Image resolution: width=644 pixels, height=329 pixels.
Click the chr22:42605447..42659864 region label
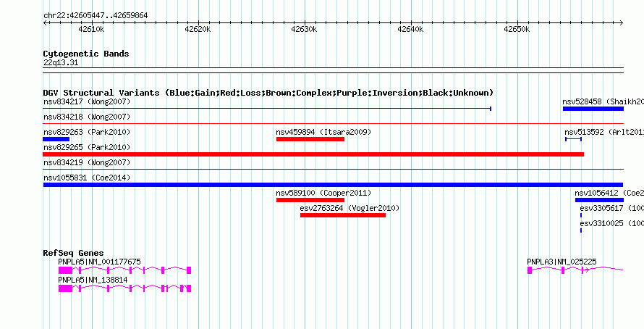pos(96,16)
